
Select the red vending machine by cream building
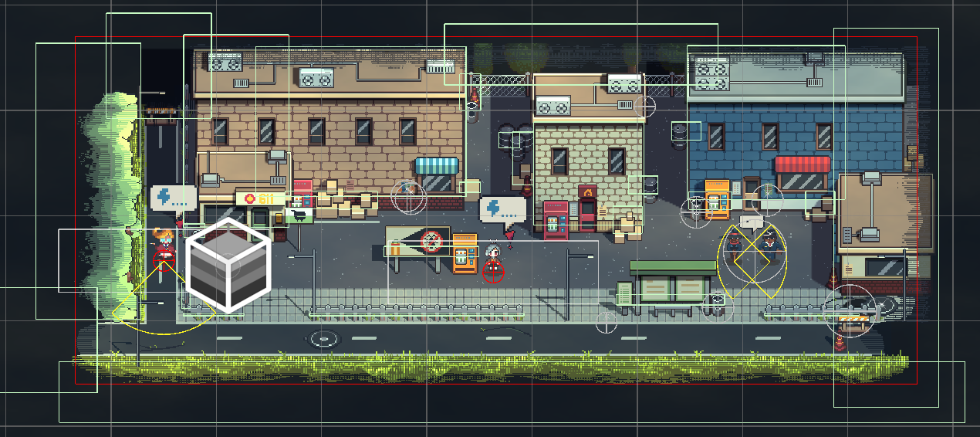(555, 220)
